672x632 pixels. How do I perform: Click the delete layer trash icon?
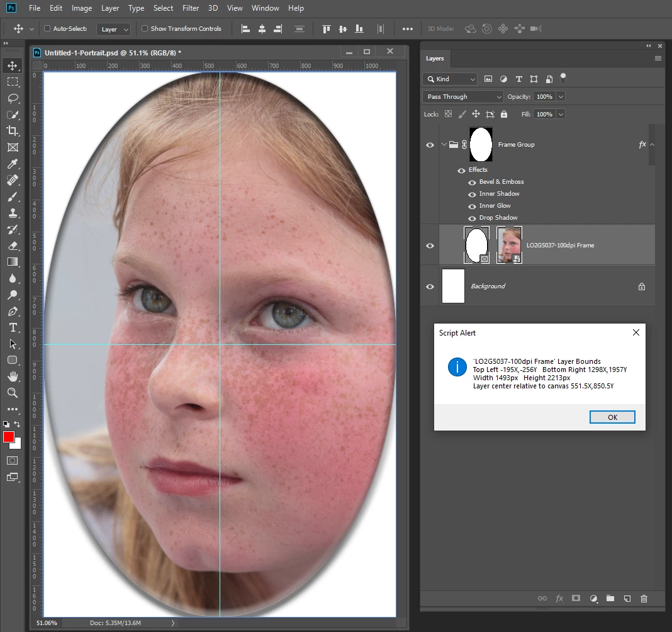click(644, 599)
